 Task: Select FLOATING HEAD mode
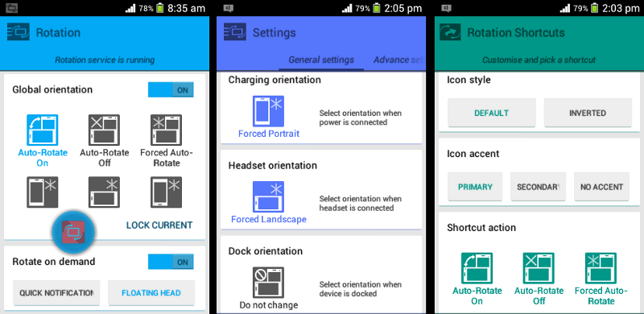151,292
